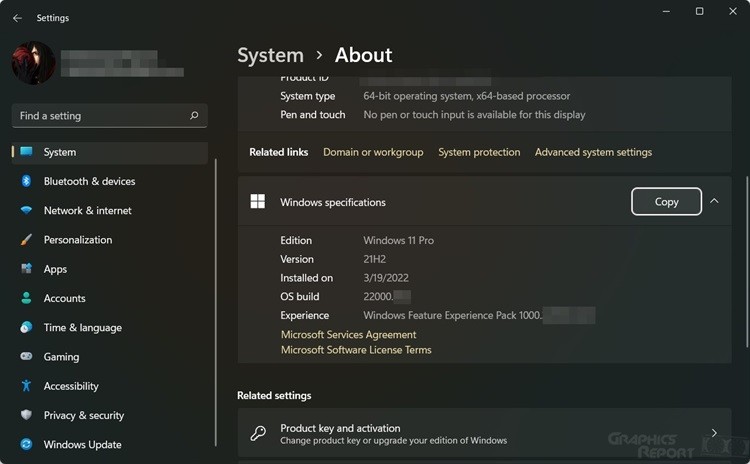750x464 pixels.
Task: Click the Privacy & security shield icon
Action: click(x=26, y=415)
